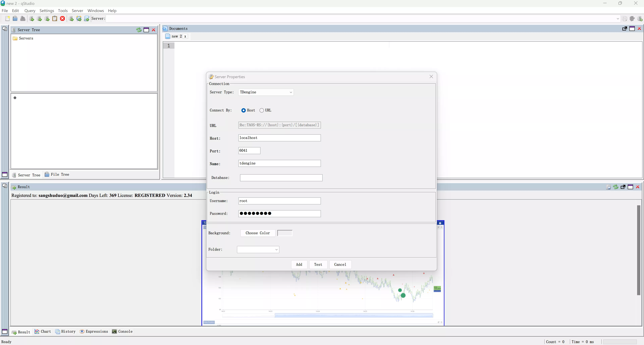644x345 pixels.
Task: Add the tdengine server
Action: click(299, 264)
